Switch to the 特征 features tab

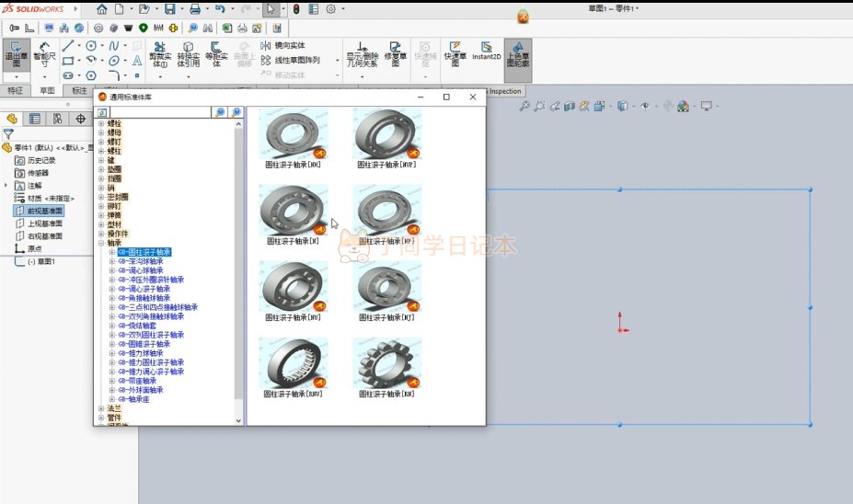click(x=15, y=91)
